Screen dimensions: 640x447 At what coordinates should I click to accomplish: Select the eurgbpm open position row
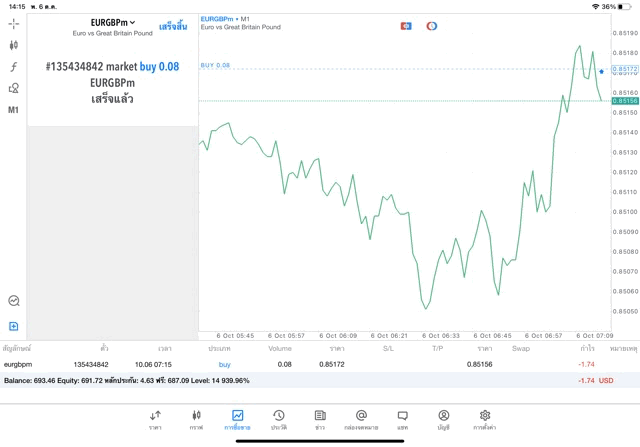tap(300, 365)
